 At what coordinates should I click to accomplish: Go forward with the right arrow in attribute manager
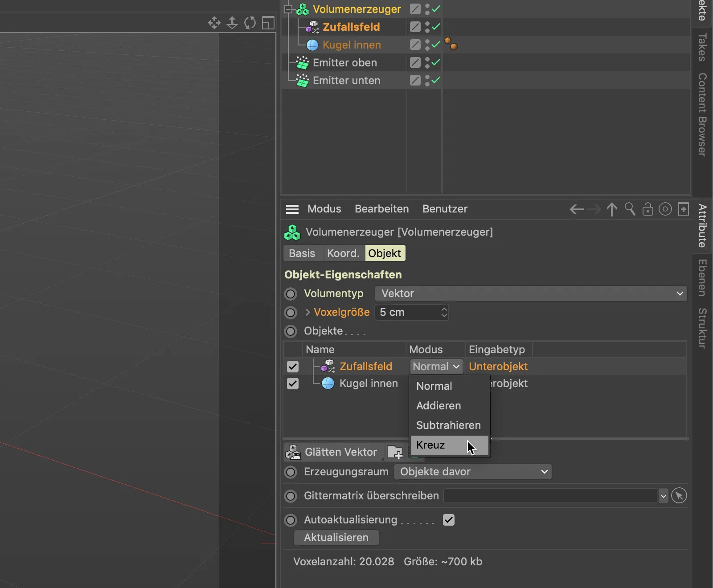click(594, 209)
